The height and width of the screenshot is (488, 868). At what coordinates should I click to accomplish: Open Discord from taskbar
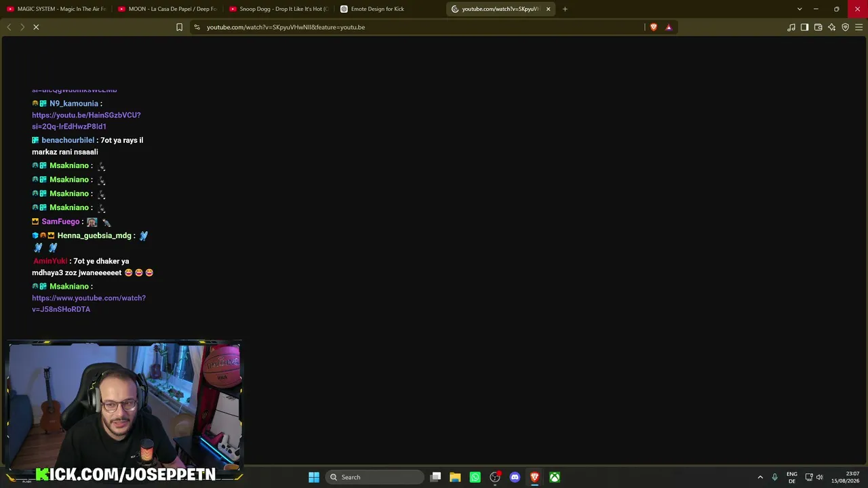[x=515, y=477]
